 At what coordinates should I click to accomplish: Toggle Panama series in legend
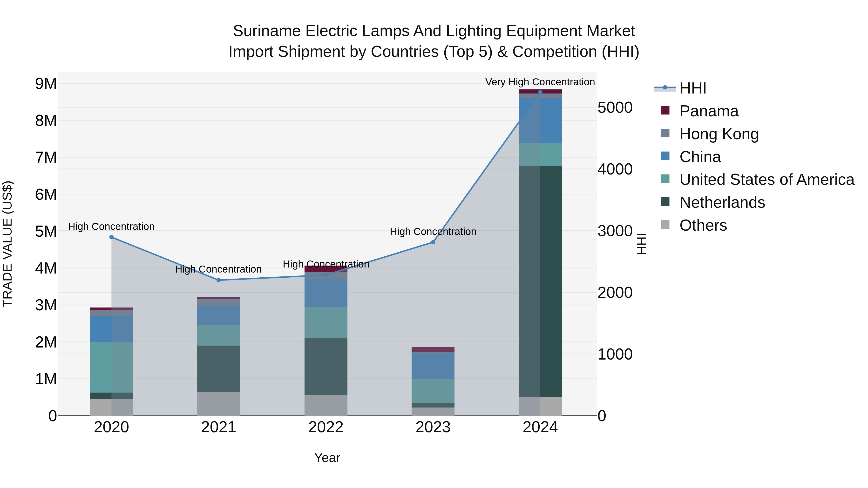pos(699,111)
